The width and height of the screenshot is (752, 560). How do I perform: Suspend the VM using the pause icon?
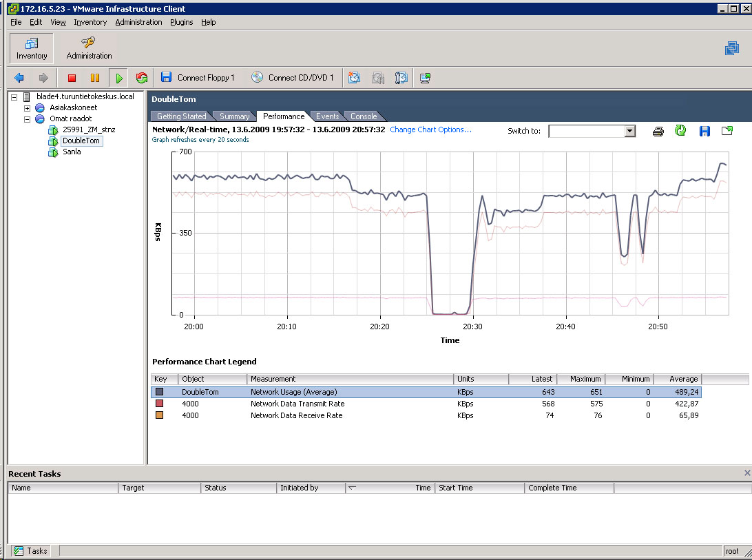[x=95, y=78]
